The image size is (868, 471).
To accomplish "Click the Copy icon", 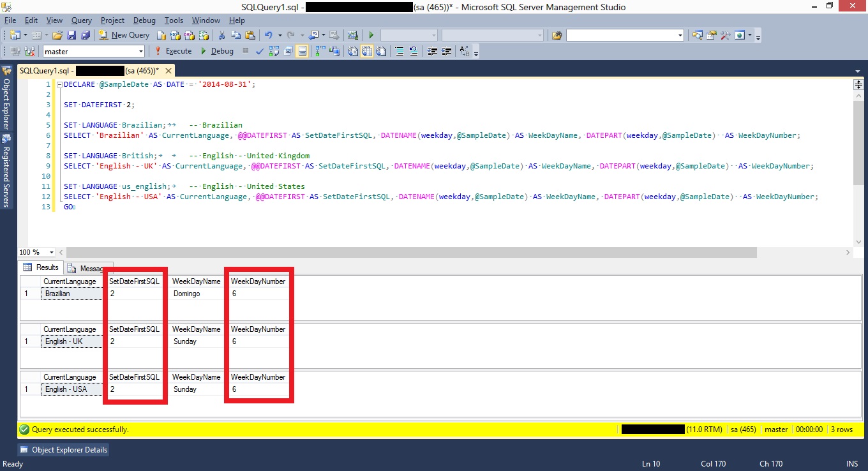I will pos(236,35).
